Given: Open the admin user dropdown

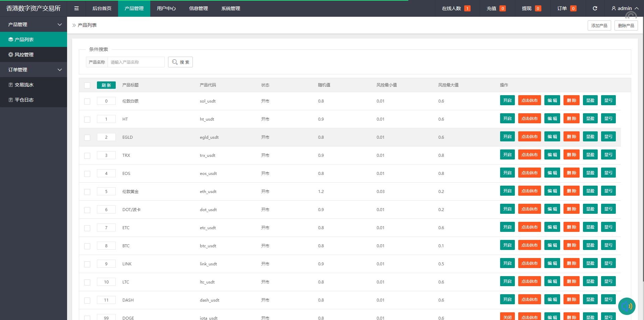Looking at the screenshot, I should pyautogui.click(x=625, y=8).
